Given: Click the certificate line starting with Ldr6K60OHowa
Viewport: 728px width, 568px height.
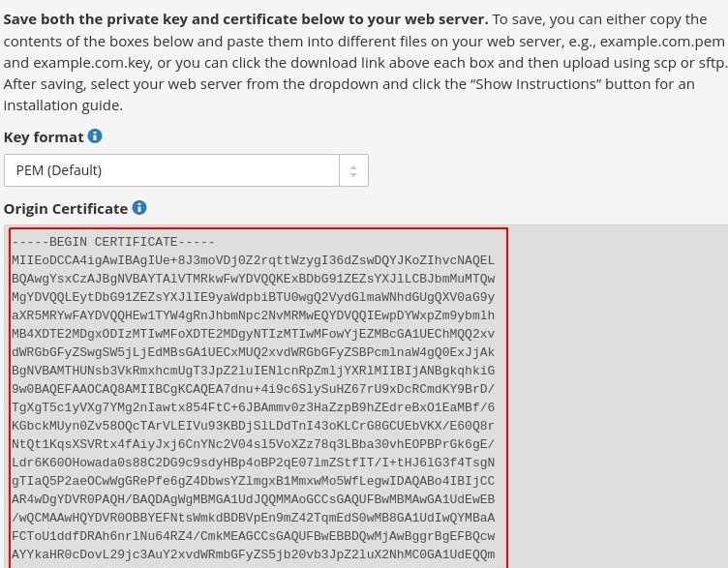Looking at the screenshot, I should [254, 463].
